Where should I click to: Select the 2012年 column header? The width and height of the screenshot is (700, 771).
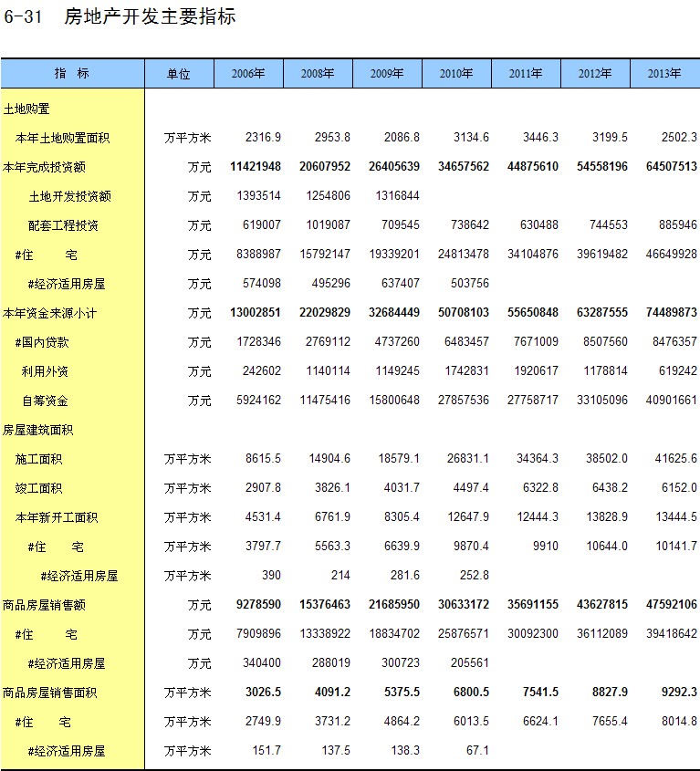[595, 74]
